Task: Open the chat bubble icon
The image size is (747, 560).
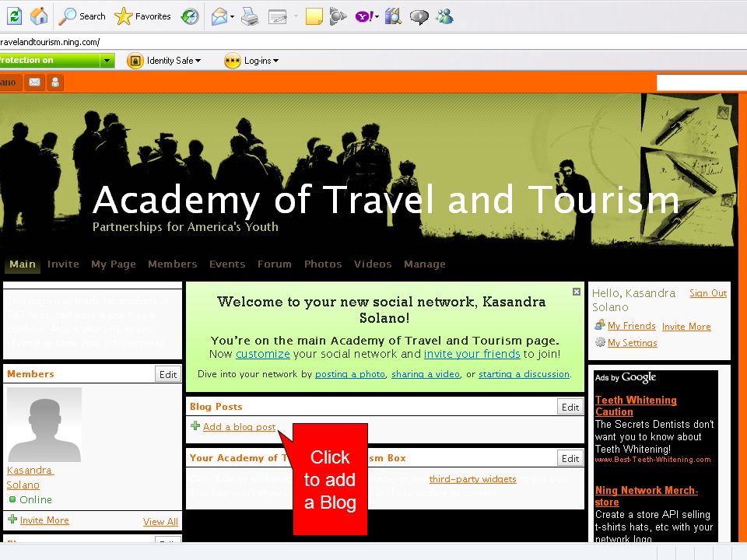Action: [x=419, y=17]
